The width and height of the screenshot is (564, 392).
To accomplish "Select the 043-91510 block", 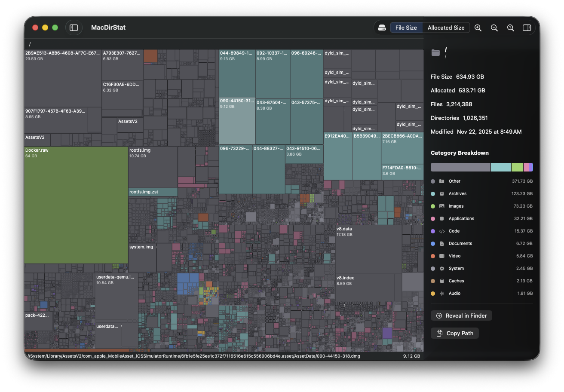I will pyautogui.click(x=304, y=154).
